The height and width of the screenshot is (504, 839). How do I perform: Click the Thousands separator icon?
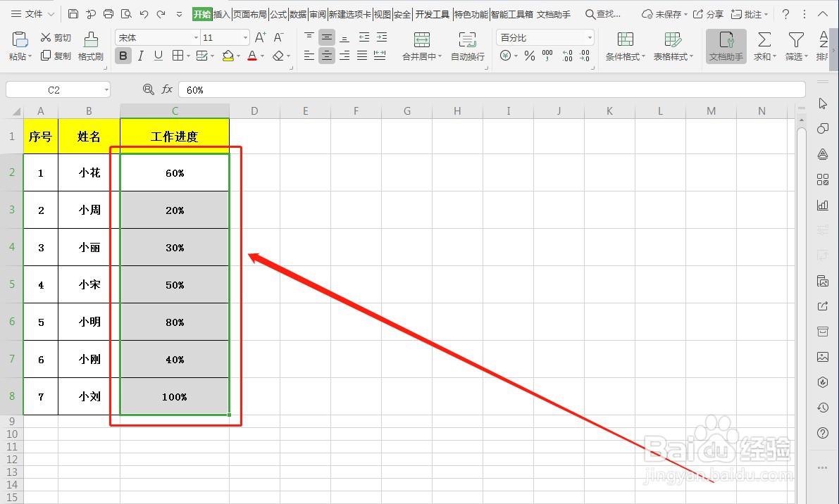[547, 56]
